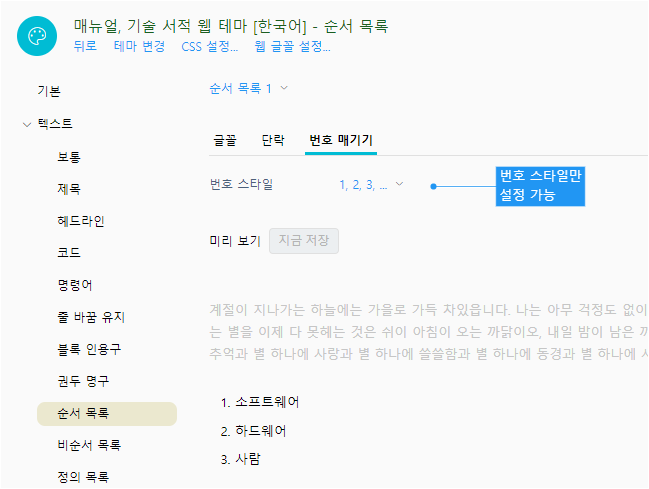This screenshot has width=649, height=489.
Task: Switch to the 단락 tab
Action: click(x=273, y=140)
